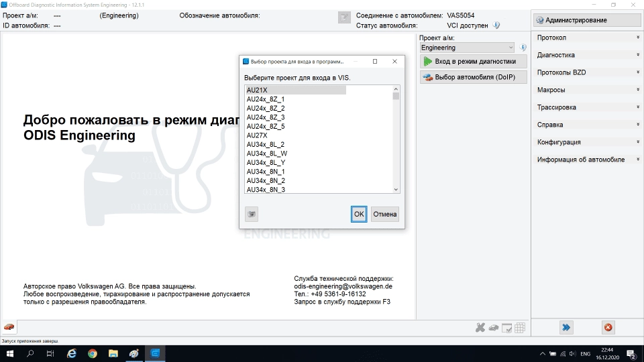The width and height of the screenshot is (644, 362).
Task: Expand the Справка section
Action: [587, 125]
